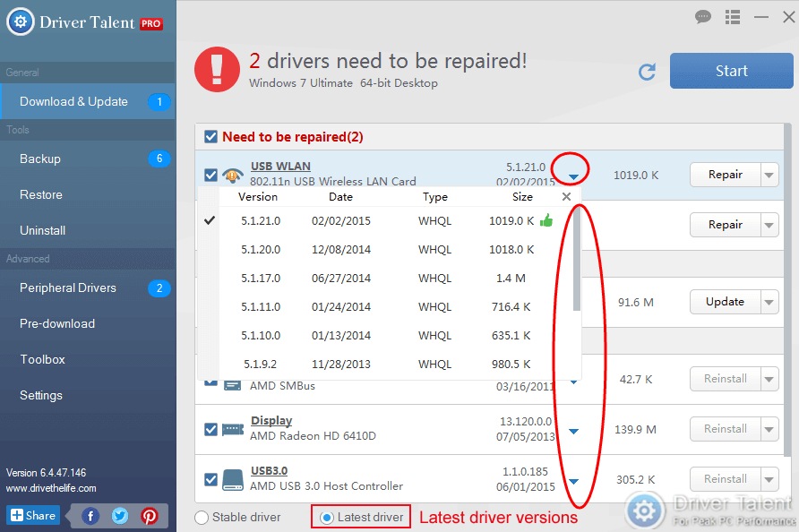
Task: Open the USB WLAN driver name link
Action: tap(280, 166)
